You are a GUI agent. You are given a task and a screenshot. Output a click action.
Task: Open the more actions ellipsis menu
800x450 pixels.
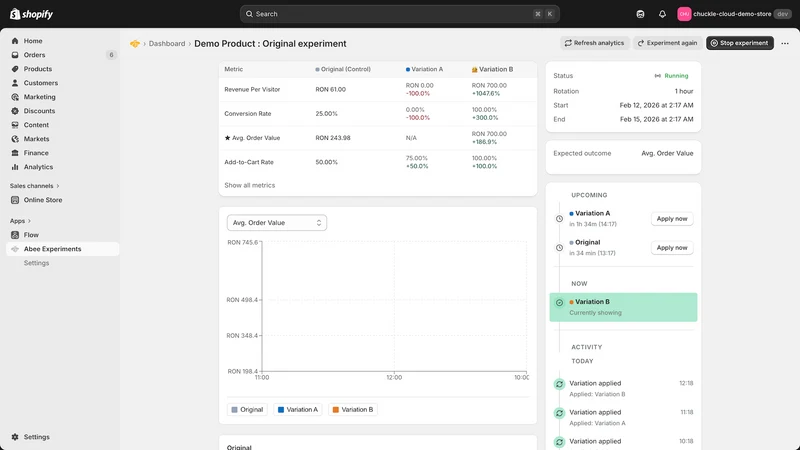pos(785,43)
